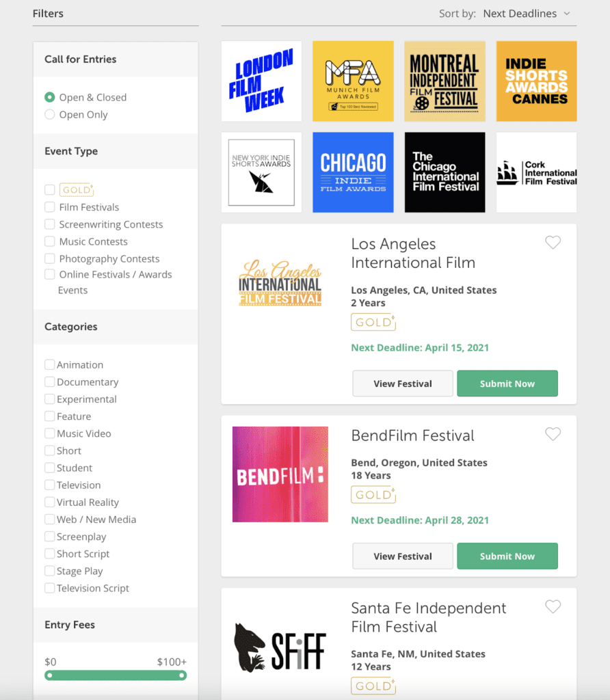Click the Entry Fees slider right handle
This screenshot has height=700, width=610.
182,675
